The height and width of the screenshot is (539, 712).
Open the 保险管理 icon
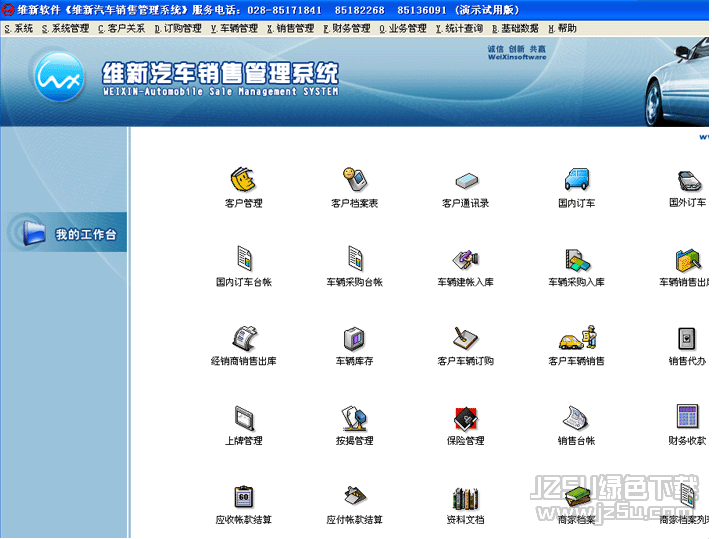[x=465, y=418]
